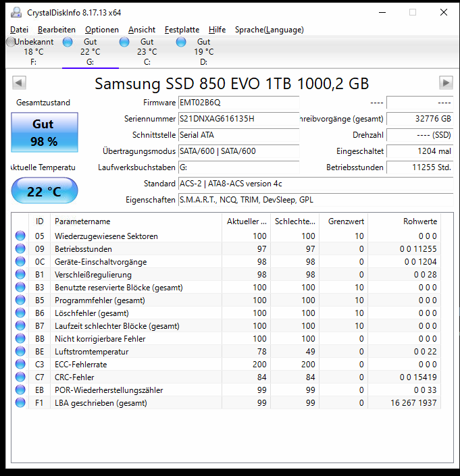Screen dimensions: 460x476
Task: Click the Drehzahl value ---- (SSD)
Action: pyautogui.click(x=420, y=135)
